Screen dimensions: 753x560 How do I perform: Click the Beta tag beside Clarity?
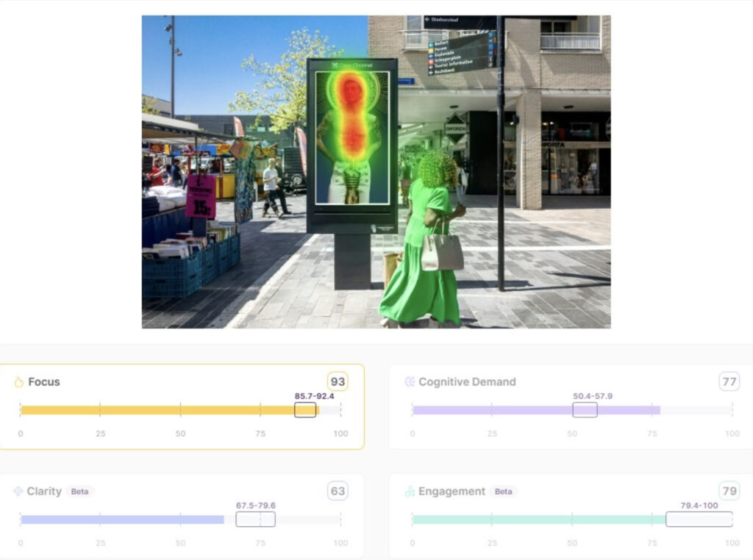coord(80,492)
